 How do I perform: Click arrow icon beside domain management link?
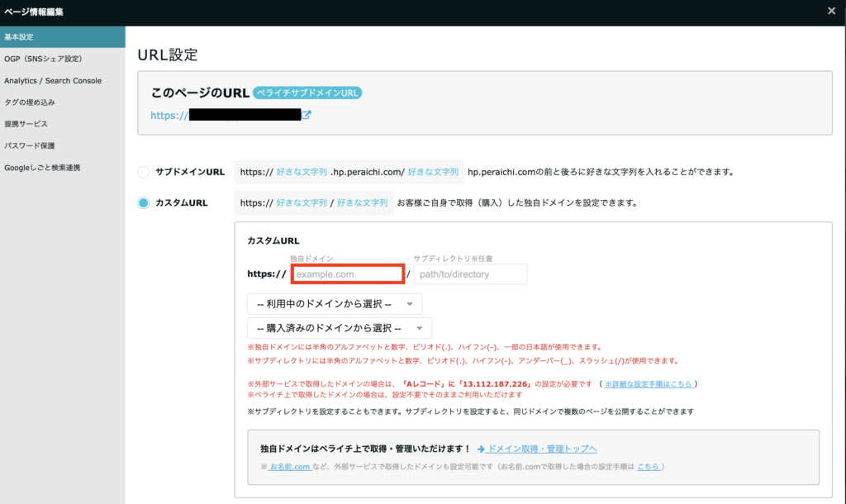pyautogui.click(x=481, y=449)
